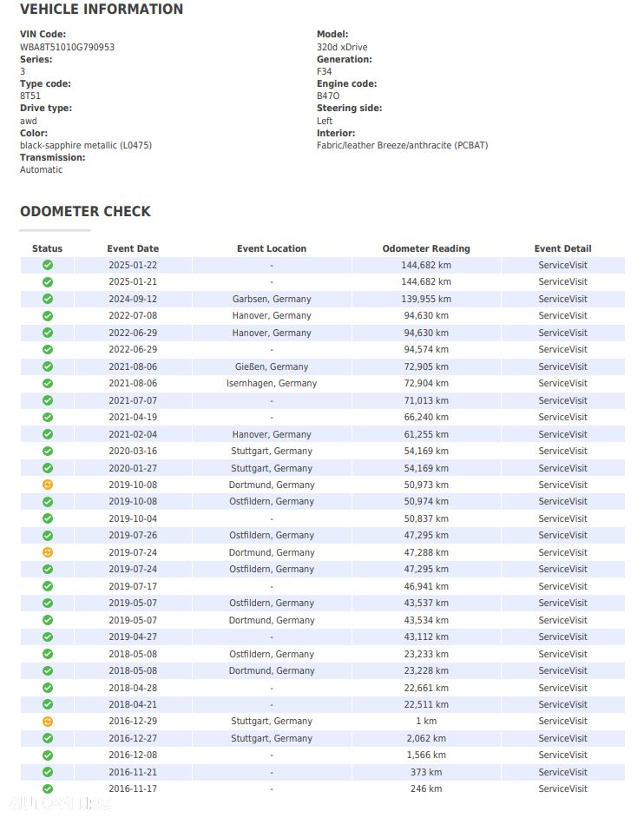The height and width of the screenshot is (818, 644).
Task: Select the 2,062 km odometer reading
Action: tap(426, 738)
